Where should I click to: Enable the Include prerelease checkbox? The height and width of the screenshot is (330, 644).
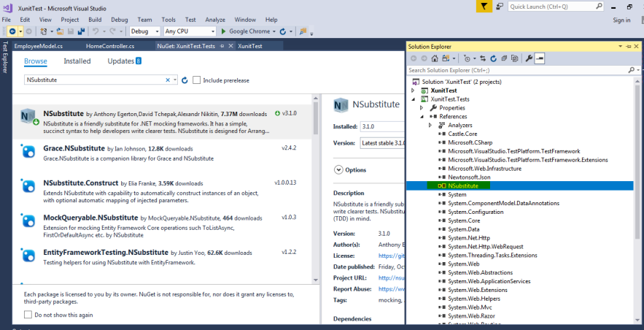(x=197, y=80)
